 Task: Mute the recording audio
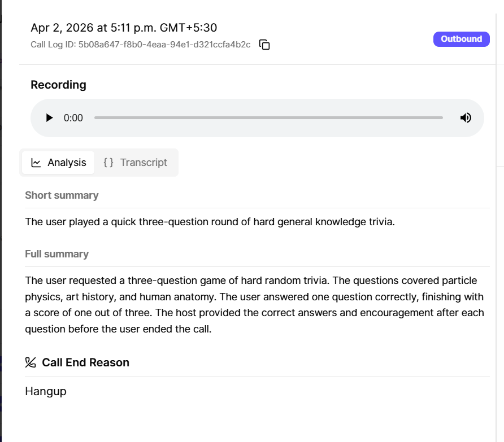coord(466,118)
